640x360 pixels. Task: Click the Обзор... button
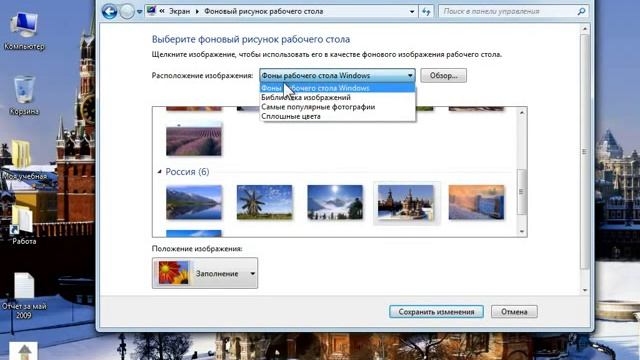(x=443, y=76)
